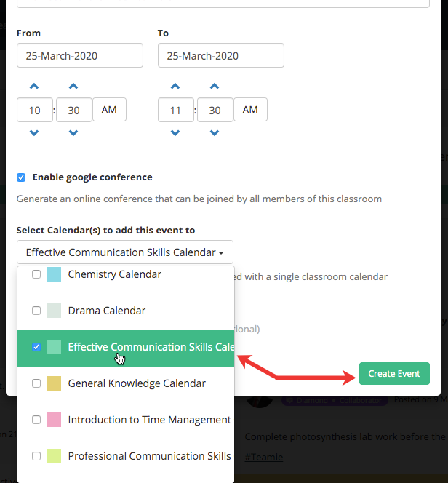This screenshot has height=483, width=448.
Task: Toggle the To time AM button
Action: tap(250, 110)
